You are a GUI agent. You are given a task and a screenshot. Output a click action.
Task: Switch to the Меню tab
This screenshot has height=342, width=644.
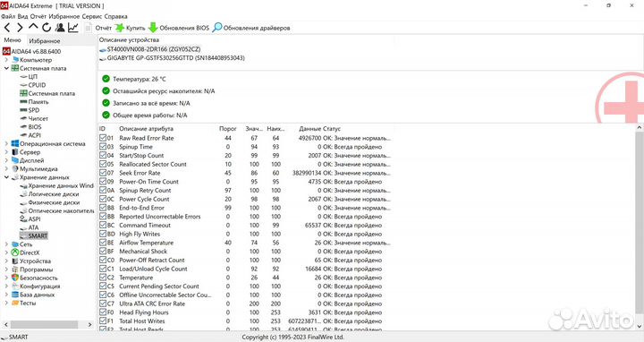click(13, 40)
